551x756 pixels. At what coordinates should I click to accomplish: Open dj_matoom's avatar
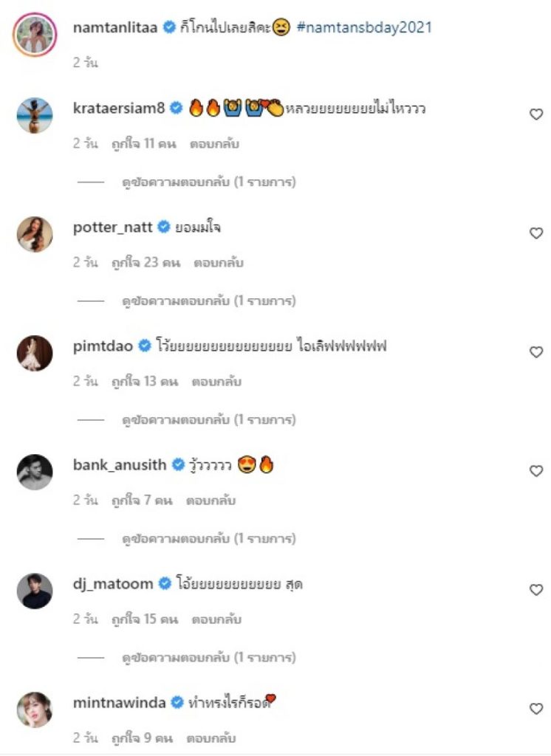(35, 591)
